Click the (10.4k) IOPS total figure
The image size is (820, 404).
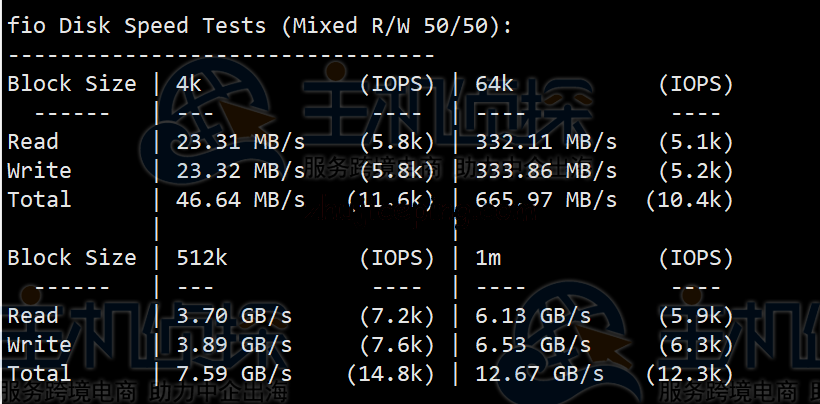click(x=690, y=200)
